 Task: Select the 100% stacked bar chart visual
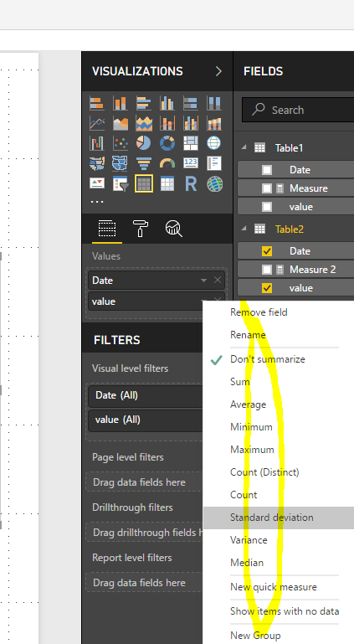pos(190,103)
